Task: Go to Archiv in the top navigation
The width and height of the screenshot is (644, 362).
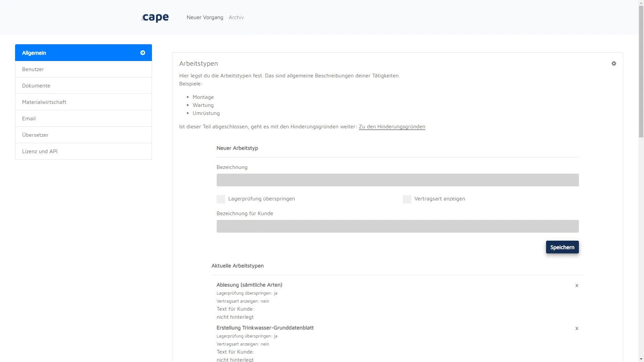Action: (236, 17)
